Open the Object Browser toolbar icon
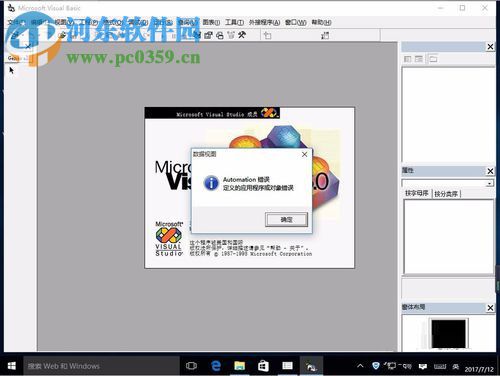The width and height of the screenshot is (500, 376). click(231, 35)
